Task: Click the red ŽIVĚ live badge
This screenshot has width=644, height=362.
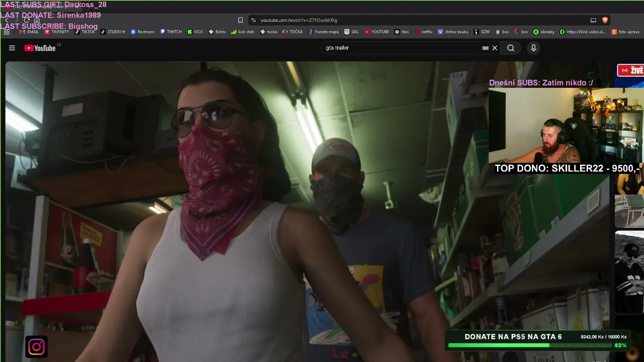Action: tap(630, 70)
